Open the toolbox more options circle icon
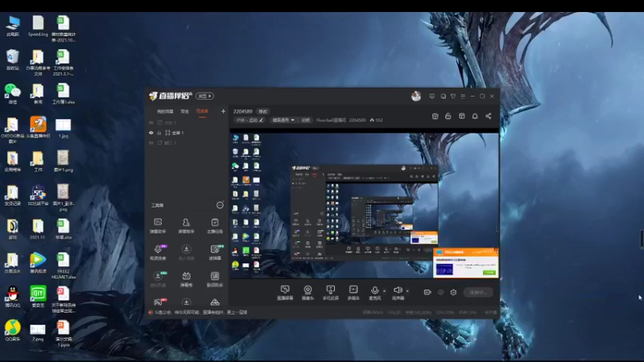The height and width of the screenshot is (362, 644). coord(220,205)
